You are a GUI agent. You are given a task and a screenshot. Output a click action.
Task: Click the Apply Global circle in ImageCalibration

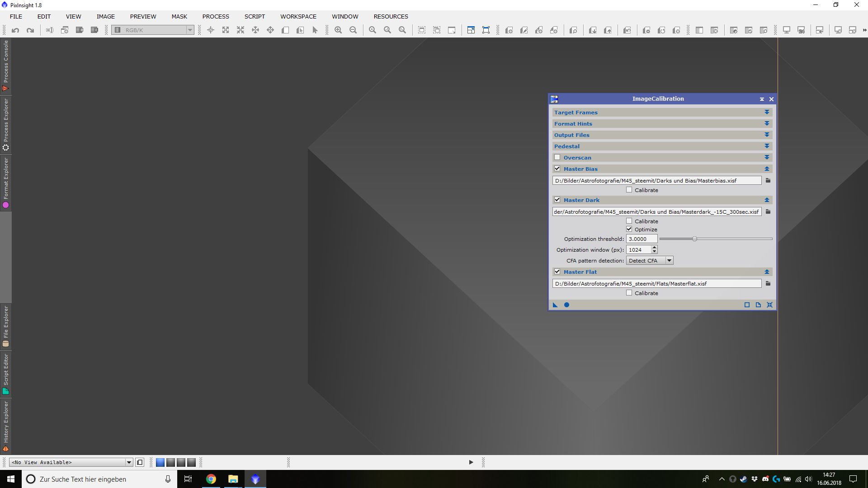tap(566, 305)
